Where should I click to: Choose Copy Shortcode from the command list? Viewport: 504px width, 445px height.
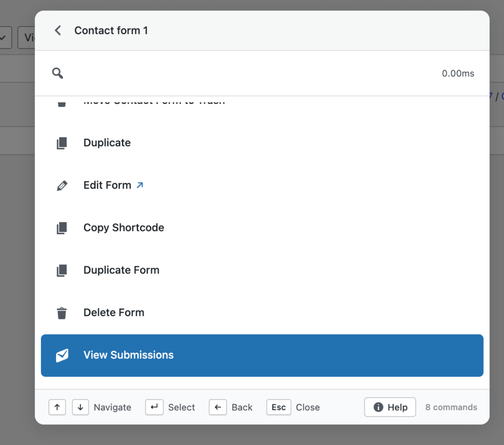tap(124, 227)
